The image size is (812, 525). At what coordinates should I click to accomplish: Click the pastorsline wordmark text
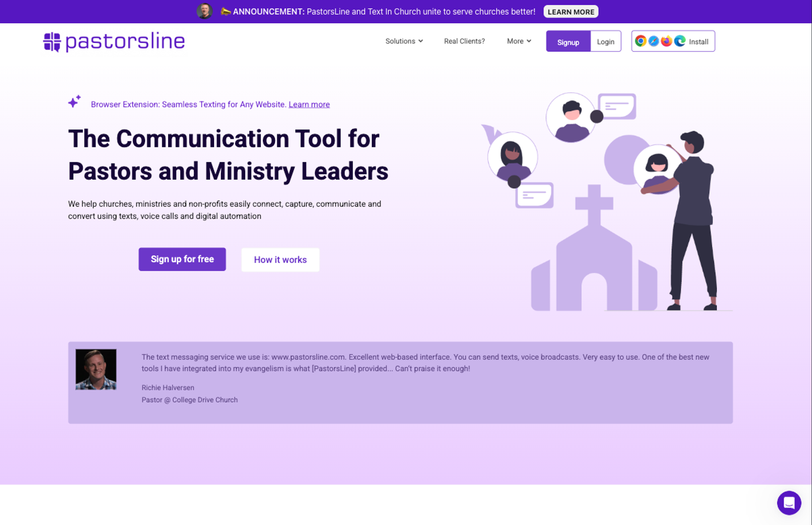(125, 42)
